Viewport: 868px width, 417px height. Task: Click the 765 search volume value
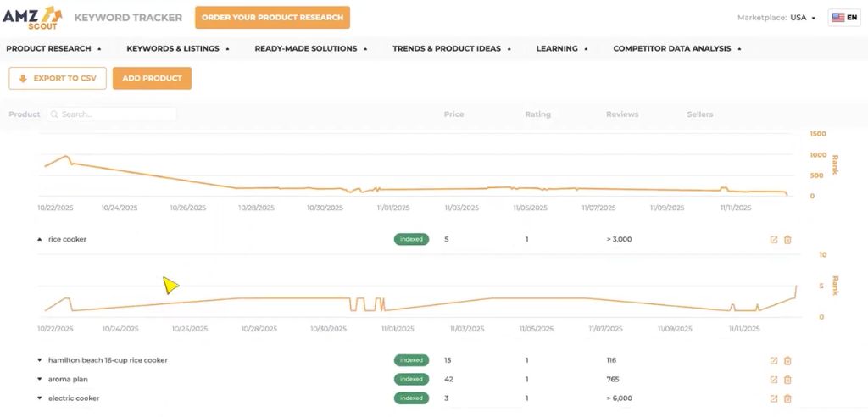click(613, 380)
